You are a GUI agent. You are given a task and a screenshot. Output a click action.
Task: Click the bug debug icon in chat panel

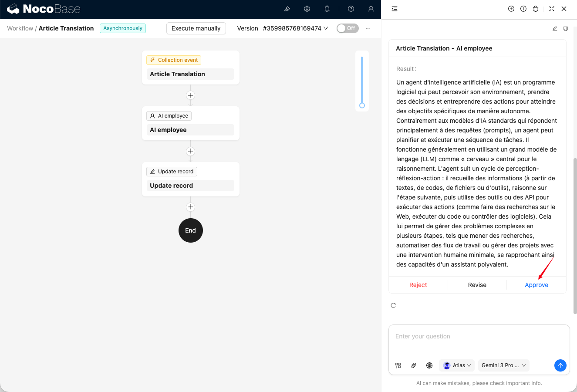pos(536,9)
